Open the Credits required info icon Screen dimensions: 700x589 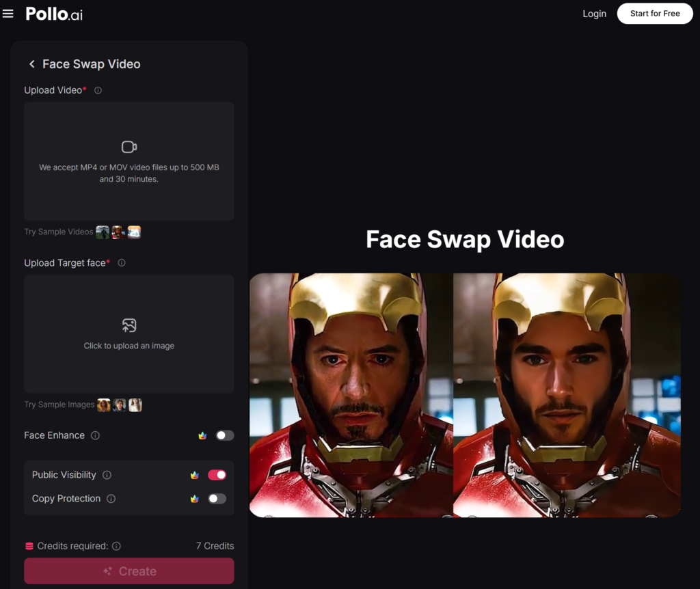[x=116, y=546]
